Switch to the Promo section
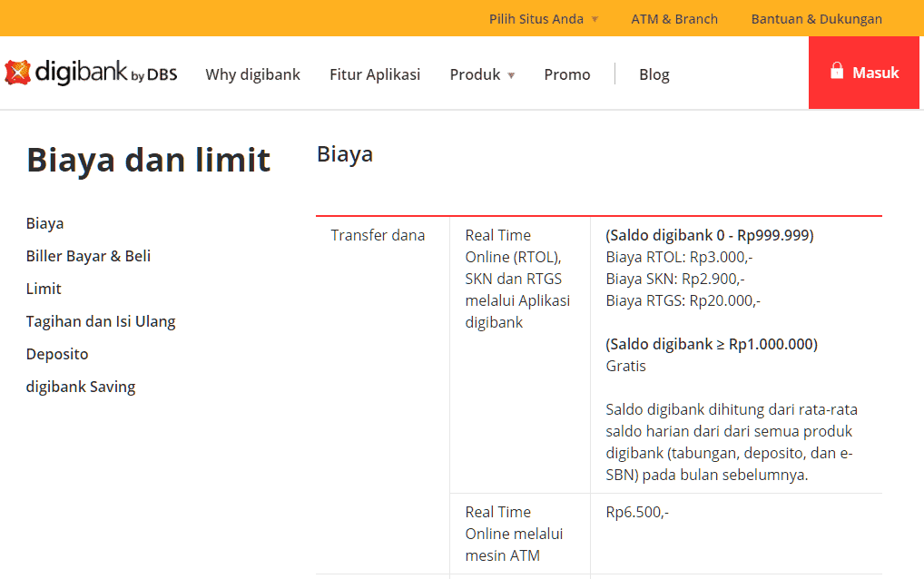 coord(566,74)
